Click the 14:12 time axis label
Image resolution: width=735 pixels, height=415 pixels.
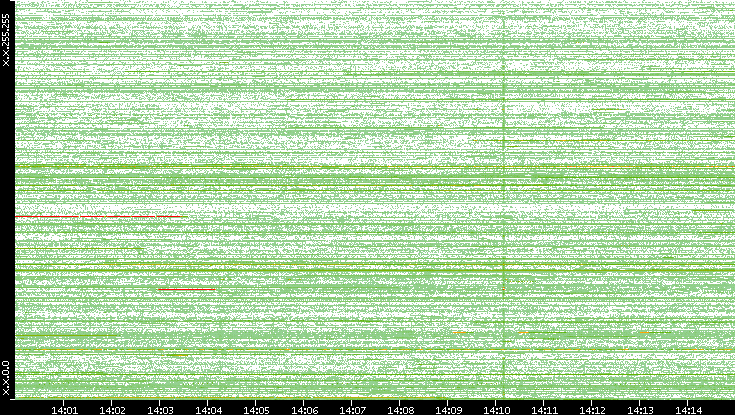coord(592,411)
